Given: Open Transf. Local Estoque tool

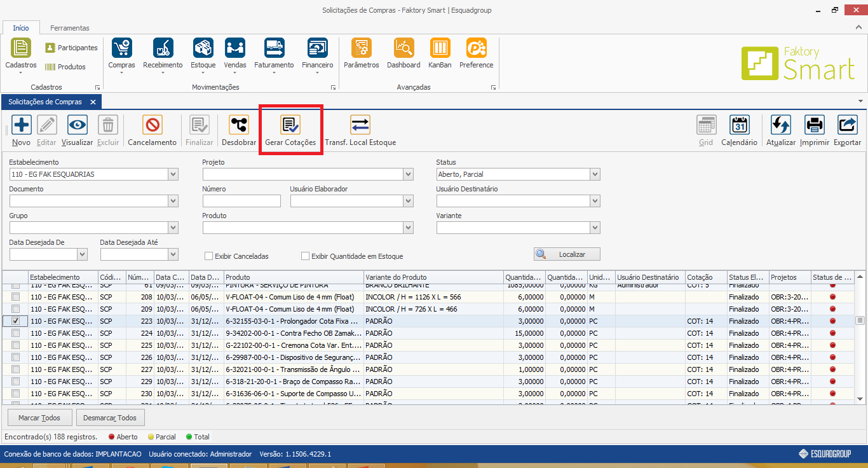Looking at the screenshot, I should [x=360, y=125].
